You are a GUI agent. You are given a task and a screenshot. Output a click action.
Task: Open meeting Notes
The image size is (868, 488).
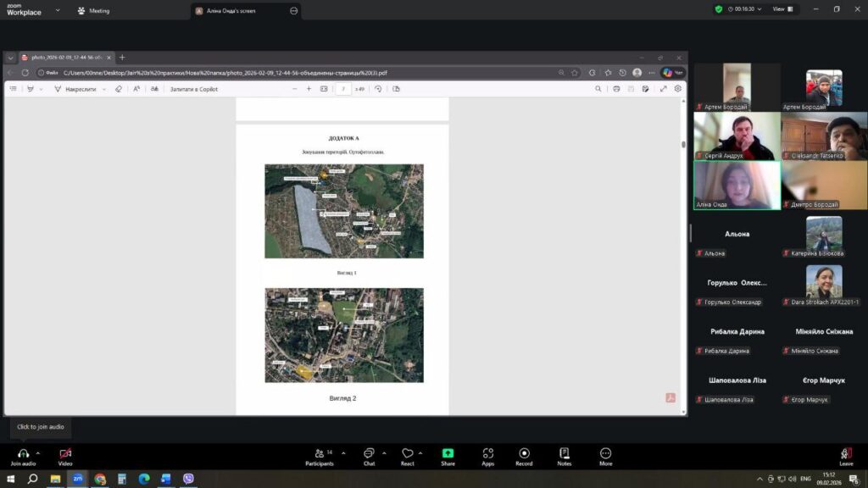click(x=564, y=453)
